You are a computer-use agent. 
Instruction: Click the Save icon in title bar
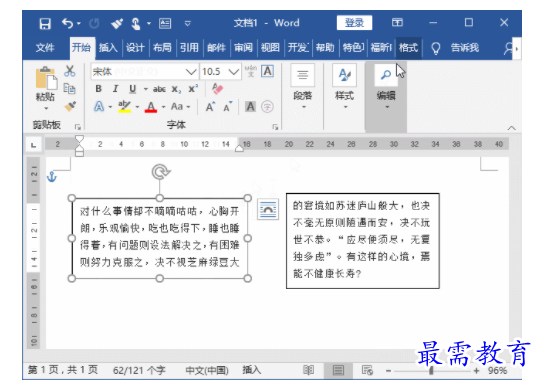coord(45,23)
